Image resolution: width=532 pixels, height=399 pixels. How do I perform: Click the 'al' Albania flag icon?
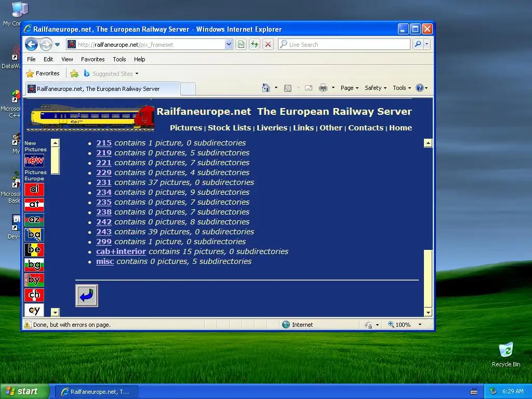pyautogui.click(x=34, y=190)
